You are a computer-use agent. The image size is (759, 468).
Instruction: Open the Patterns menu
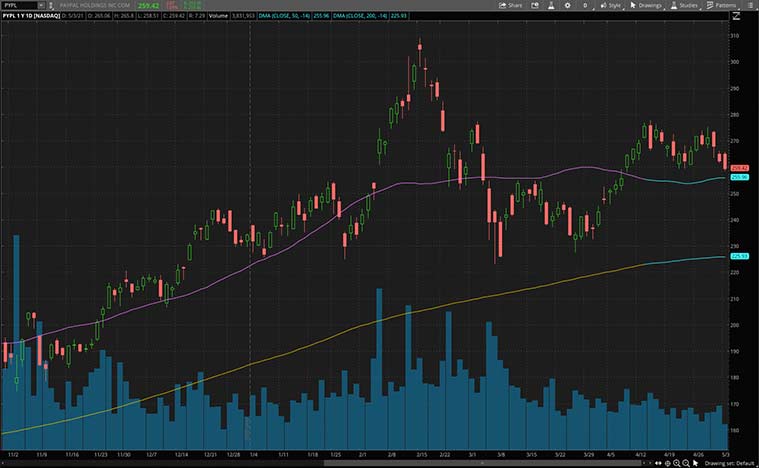coord(723,5)
